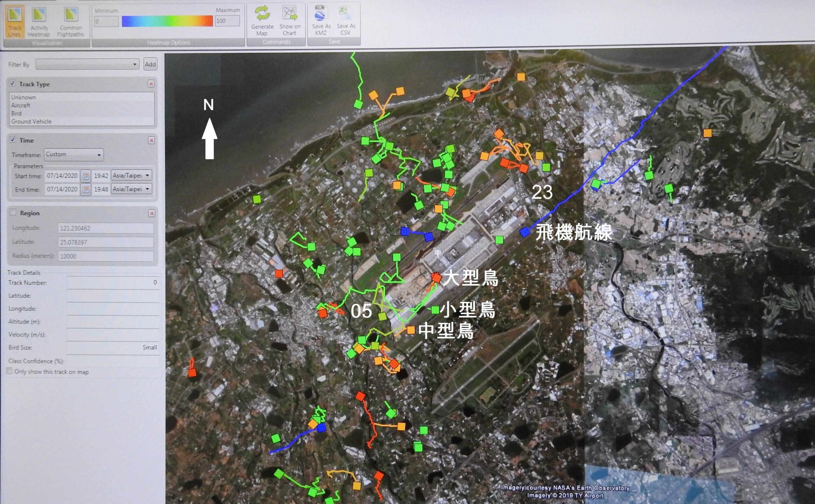The image size is (815, 504).
Task: Export tracks using Save As CSV
Action: coord(345,13)
